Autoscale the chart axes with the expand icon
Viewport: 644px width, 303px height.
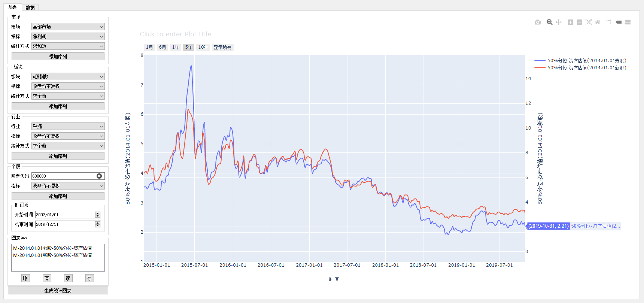click(589, 22)
